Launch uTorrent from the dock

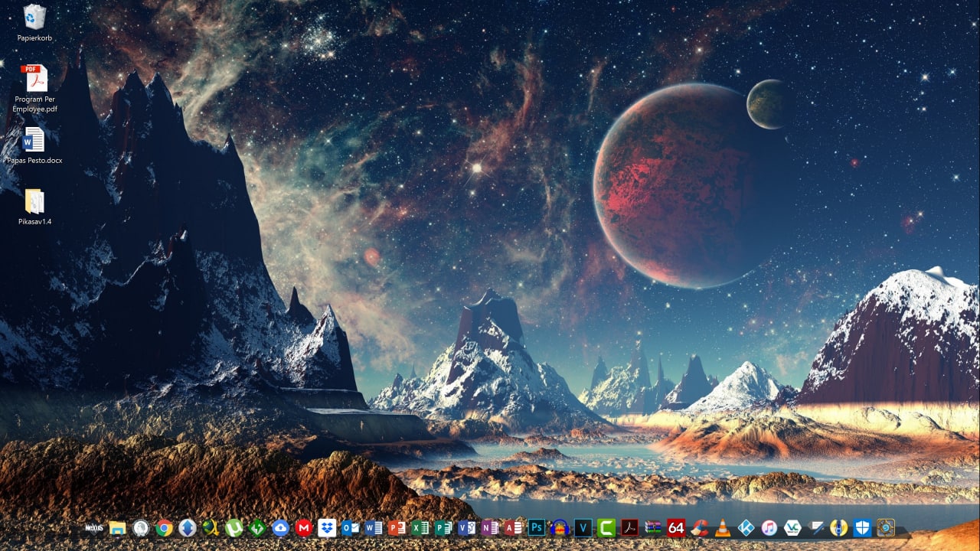click(x=234, y=528)
